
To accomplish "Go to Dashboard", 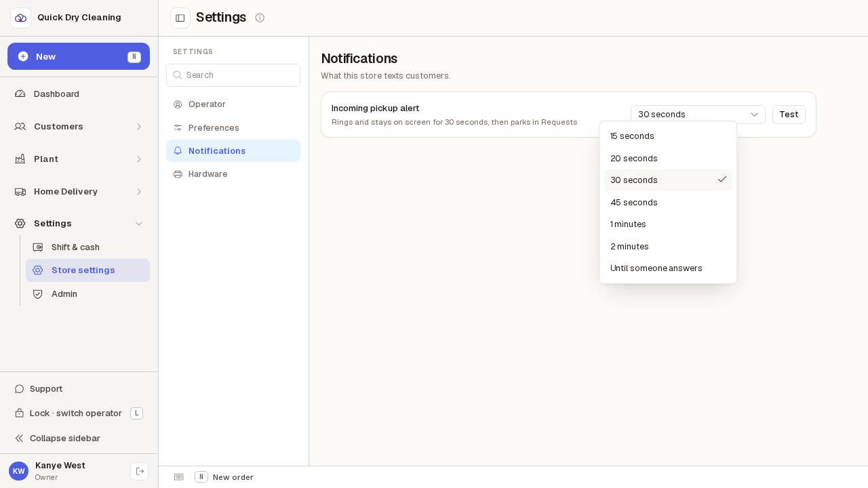I will tap(79, 94).
